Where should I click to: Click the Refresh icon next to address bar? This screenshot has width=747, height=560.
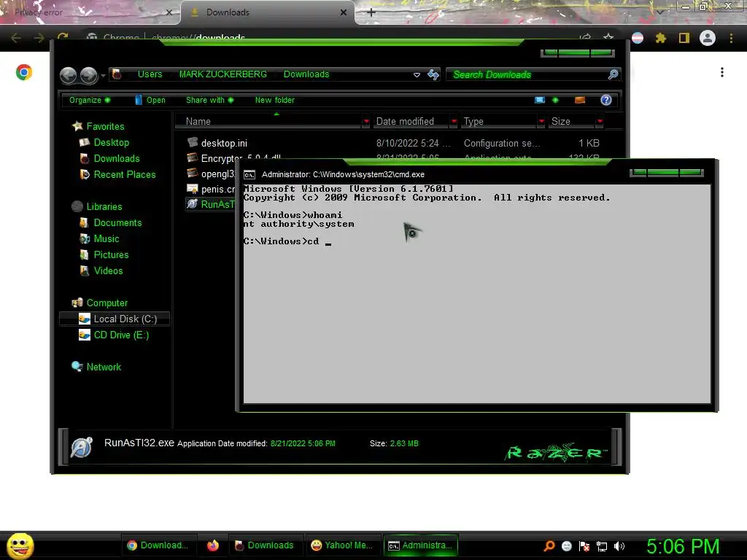click(433, 74)
